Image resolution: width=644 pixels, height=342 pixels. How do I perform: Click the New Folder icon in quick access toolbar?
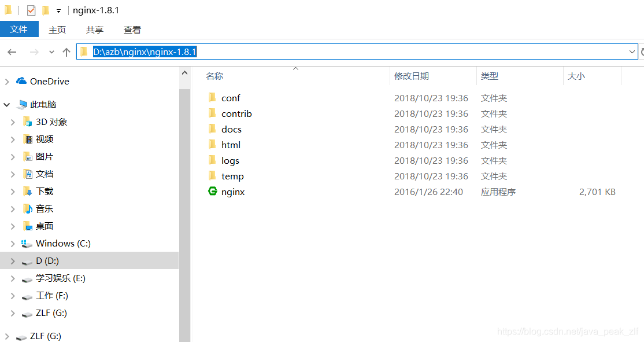tap(46, 10)
